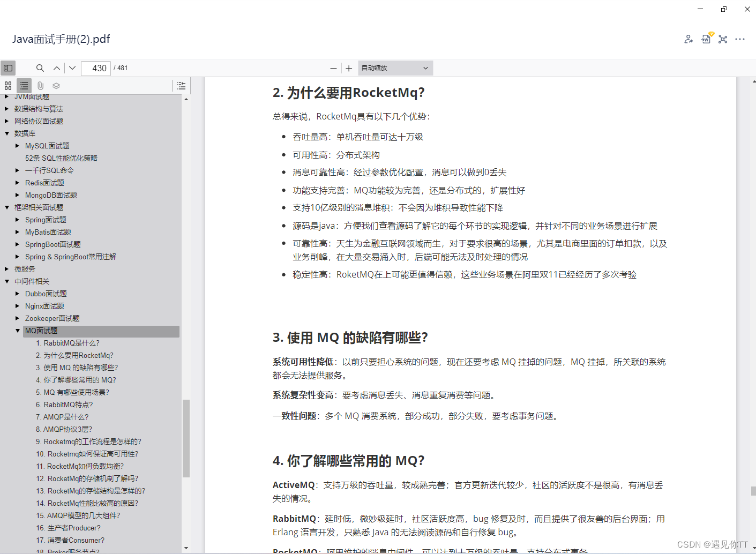Image resolution: width=756 pixels, height=554 pixels.
Task: Open the three-dot more options menu
Action: tap(740, 39)
